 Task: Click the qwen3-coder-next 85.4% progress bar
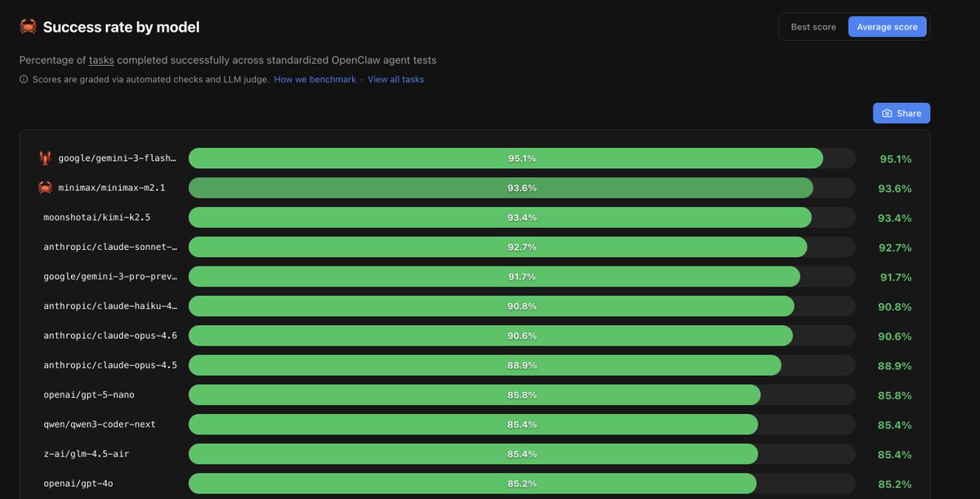pos(522,425)
